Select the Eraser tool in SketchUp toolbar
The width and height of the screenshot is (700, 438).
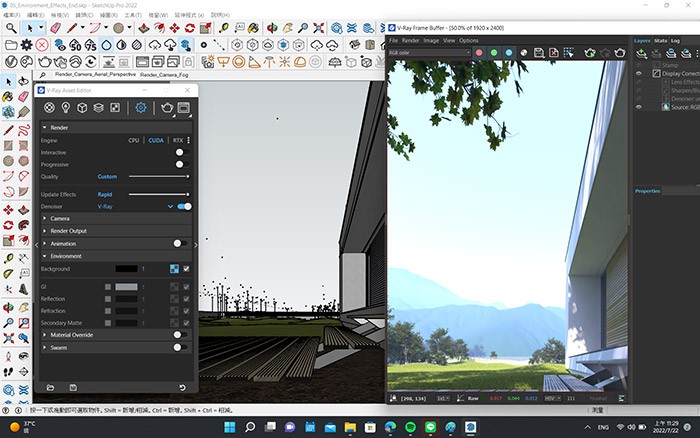click(x=55, y=29)
